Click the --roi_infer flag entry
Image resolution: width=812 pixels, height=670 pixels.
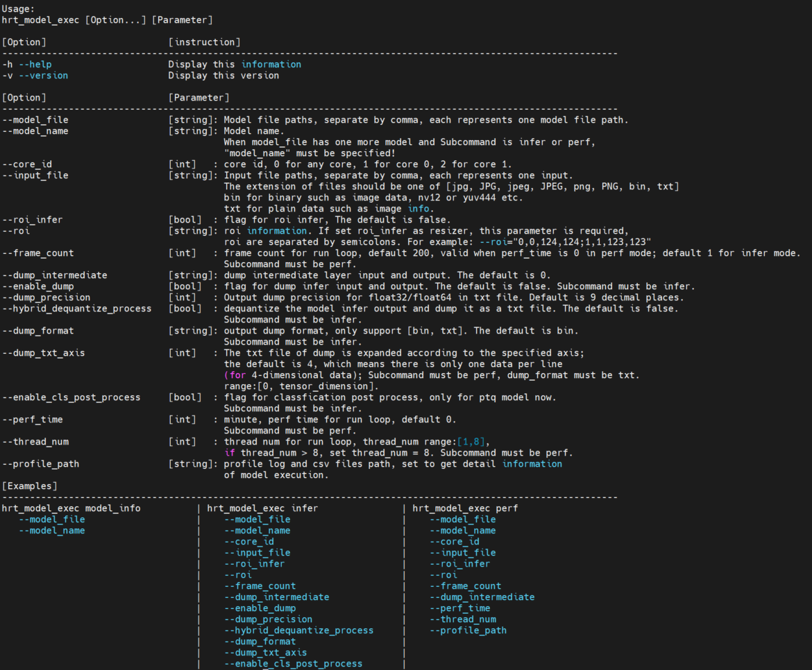point(33,219)
